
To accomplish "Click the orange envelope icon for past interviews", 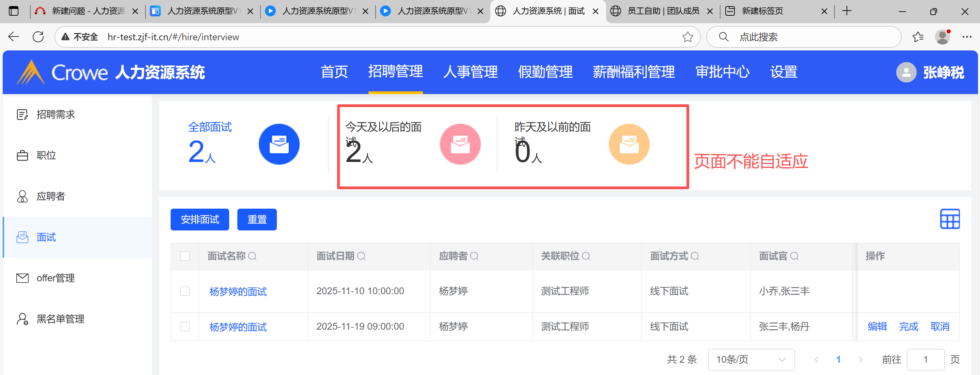I will tap(629, 144).
